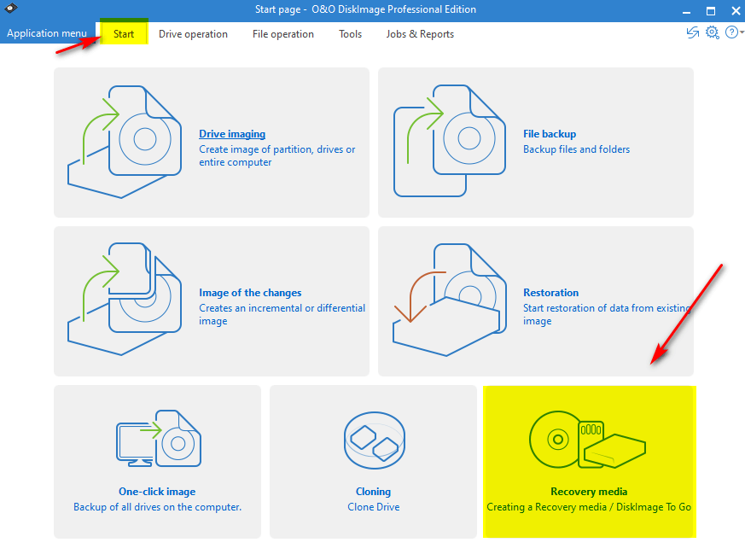Click the One-click image icon
The image size is (745, 560).
coord(159,438)
